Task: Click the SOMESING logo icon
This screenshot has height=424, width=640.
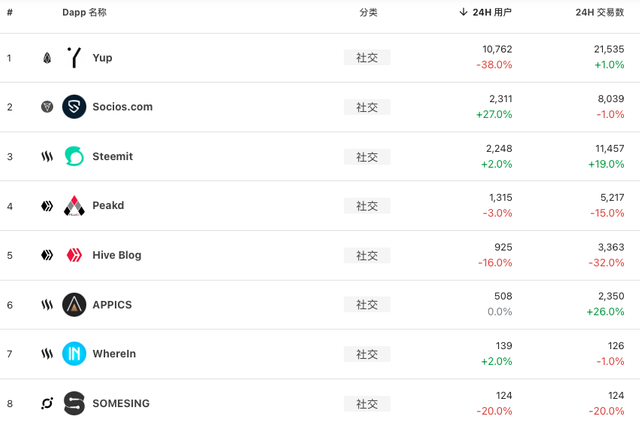Action: point(74,403)
